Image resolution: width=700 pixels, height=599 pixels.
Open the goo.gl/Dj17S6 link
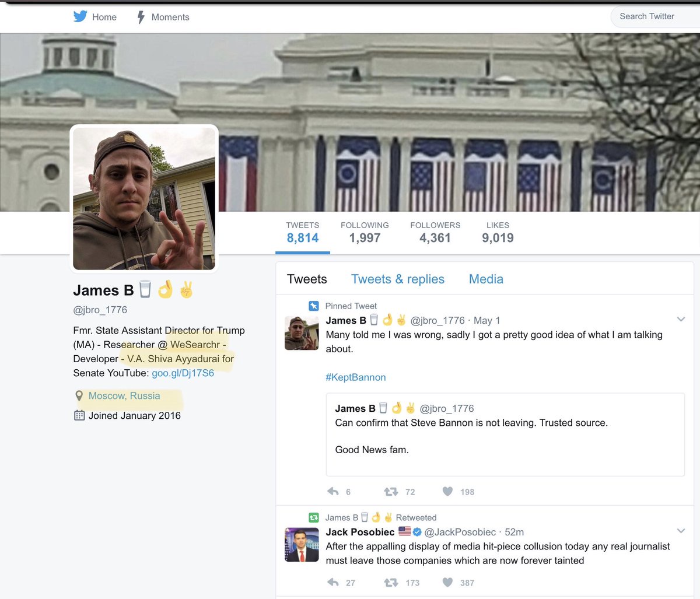click(x=183, y=373)
